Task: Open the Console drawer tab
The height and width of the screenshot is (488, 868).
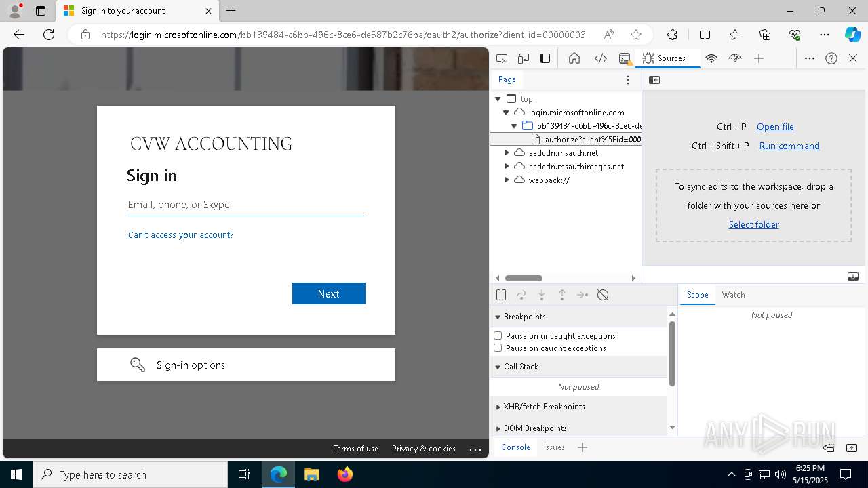Action: click(x=515, y=447)
